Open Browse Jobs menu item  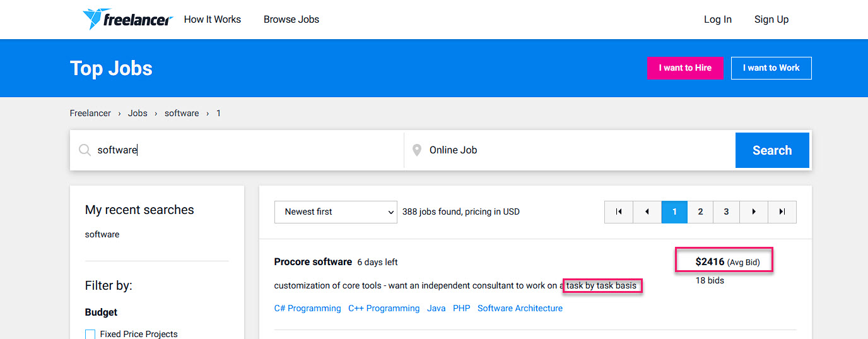coord(291,20)
